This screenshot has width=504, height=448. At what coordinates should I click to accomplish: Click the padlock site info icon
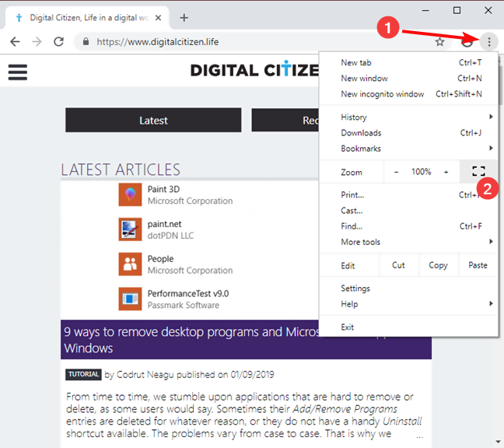pyautogui.click(x=86, y=42)
